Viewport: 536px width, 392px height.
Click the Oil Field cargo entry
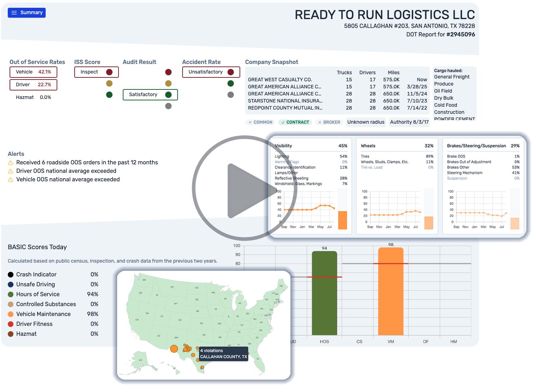(x=443, y=91)
